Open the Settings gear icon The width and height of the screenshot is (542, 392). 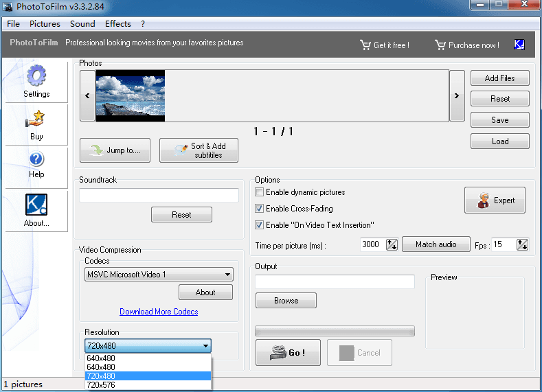pyautogui.click(x=36, y=76)
